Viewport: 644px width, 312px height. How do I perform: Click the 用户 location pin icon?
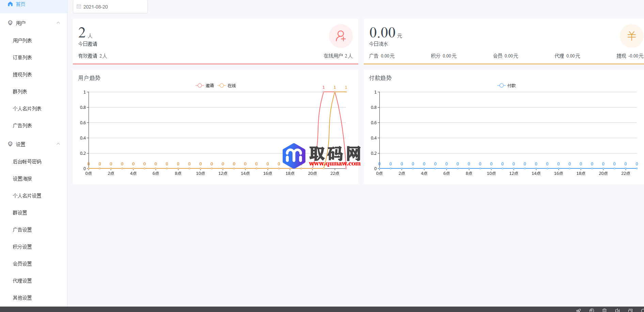10,22
